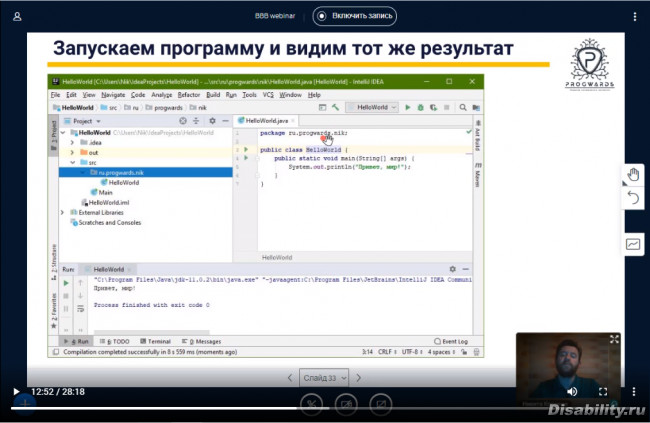The image size is (650, 423).
Task: Click the Debug bug icon
Action: 420,107
